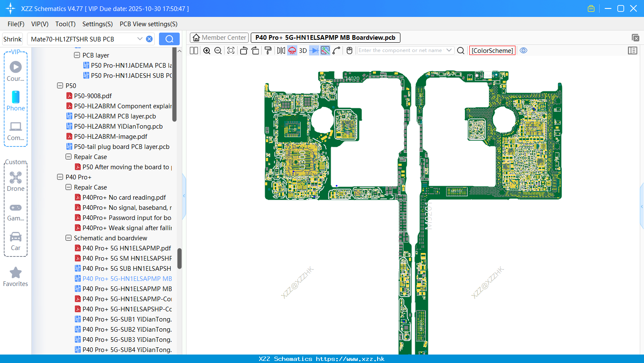This screenshot has height=363, width=644.
Task: Click the Shrink button
Action: [x=12, y=39]
